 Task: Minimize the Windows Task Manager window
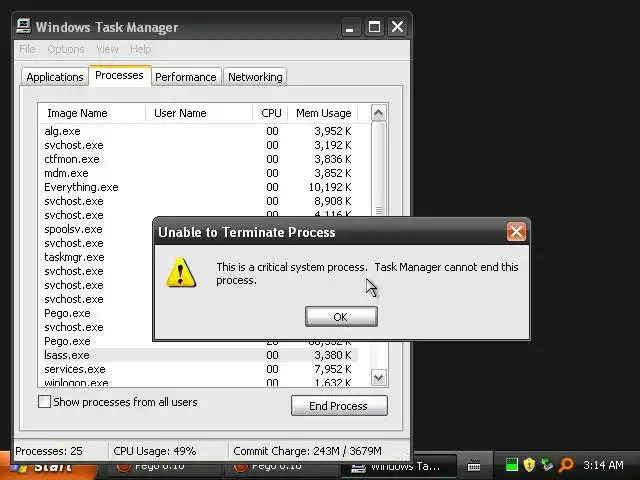tap(350, 27)
